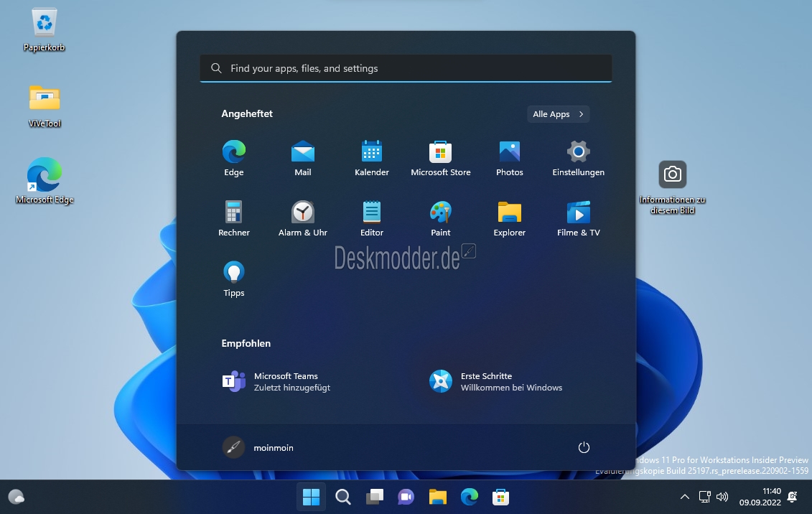Open Task View on taskbar
This screenshot has height=514, width=812.
[375, 497]
